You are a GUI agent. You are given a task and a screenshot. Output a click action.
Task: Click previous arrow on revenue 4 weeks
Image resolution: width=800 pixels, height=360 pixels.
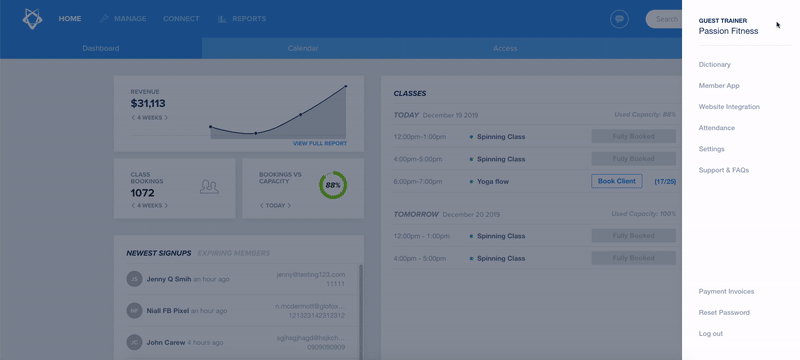[133, 118]
